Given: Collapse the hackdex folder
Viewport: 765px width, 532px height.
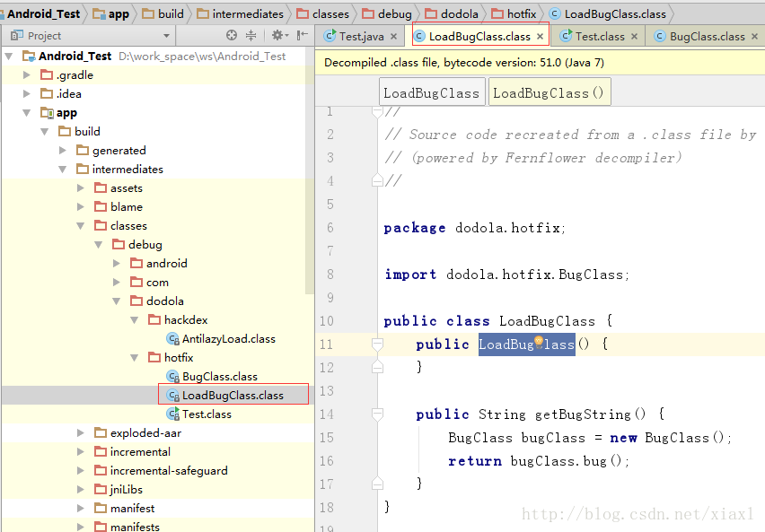Looking at the screenshot, I should 135,320.
